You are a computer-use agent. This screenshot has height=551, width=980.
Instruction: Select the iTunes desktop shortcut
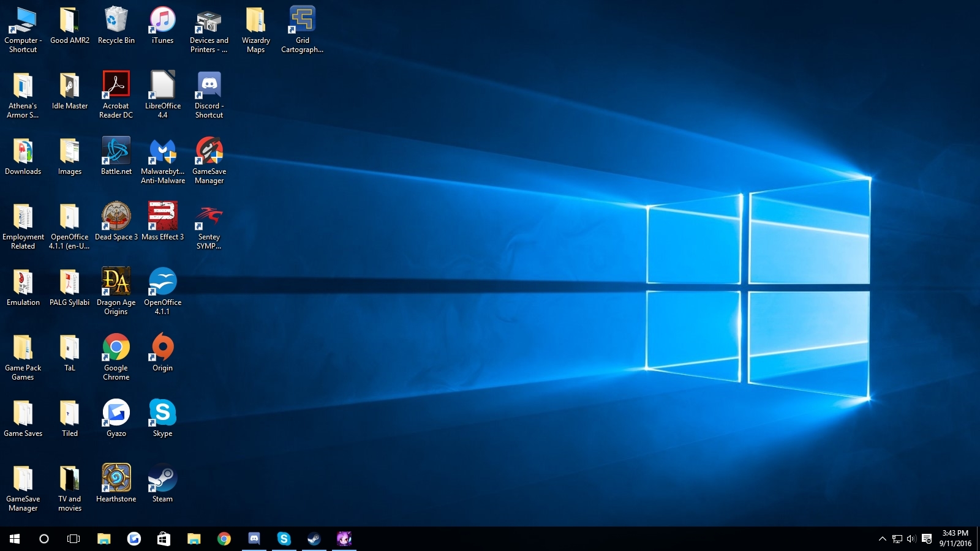coord(163,26)
